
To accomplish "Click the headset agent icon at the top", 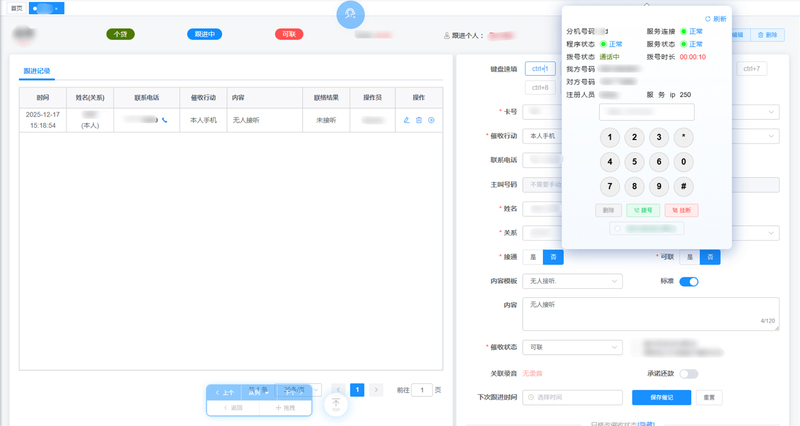I will (350, 15).
